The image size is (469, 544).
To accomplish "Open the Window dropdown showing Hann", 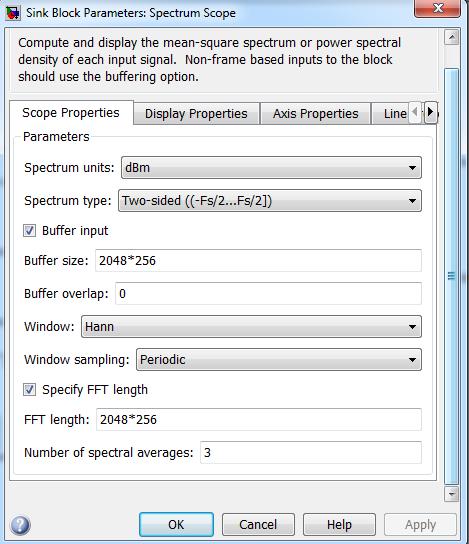I will (251, 326).
